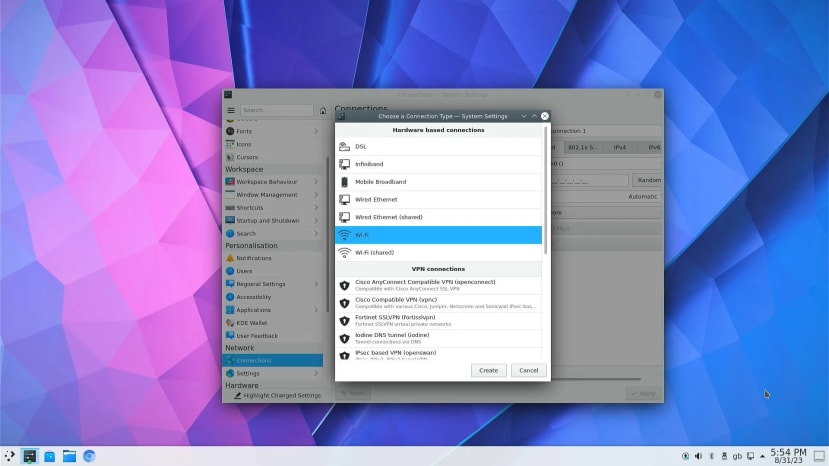Expand the Shortcuts chevron

(x=316, y=207)
